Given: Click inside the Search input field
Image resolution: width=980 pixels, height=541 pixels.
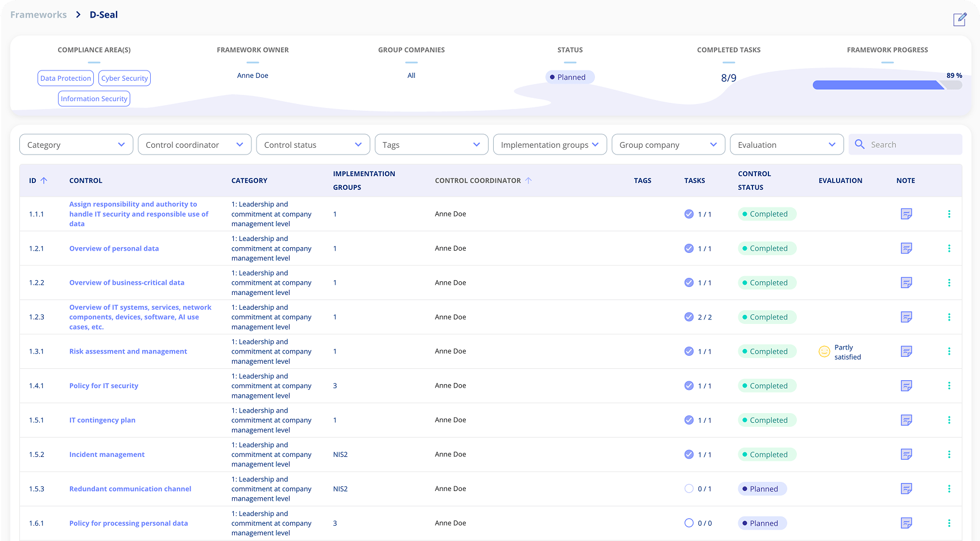Looking at the screenshot, I should pos(910,144).
